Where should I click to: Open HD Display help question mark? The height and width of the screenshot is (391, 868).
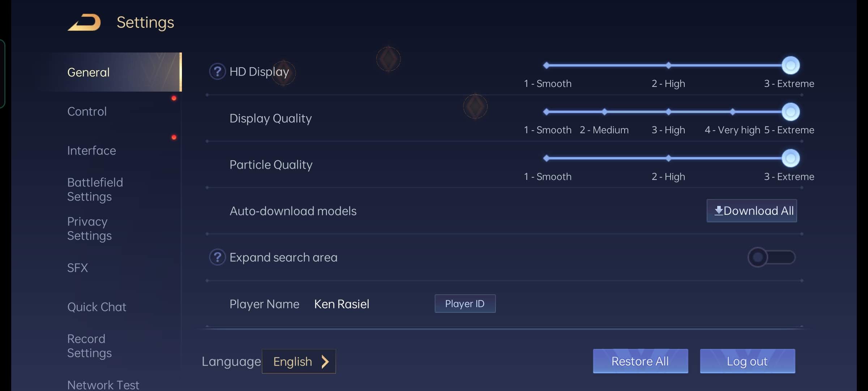coord(217,72)
